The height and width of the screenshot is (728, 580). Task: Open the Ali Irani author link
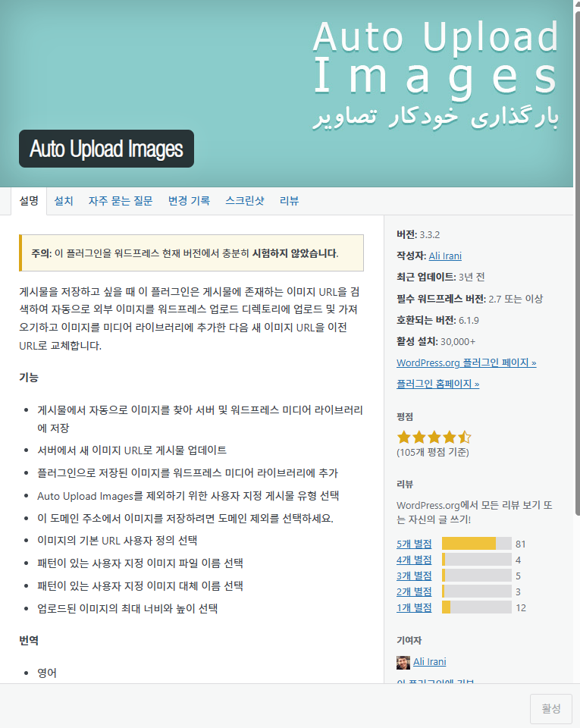pos(445,256)
